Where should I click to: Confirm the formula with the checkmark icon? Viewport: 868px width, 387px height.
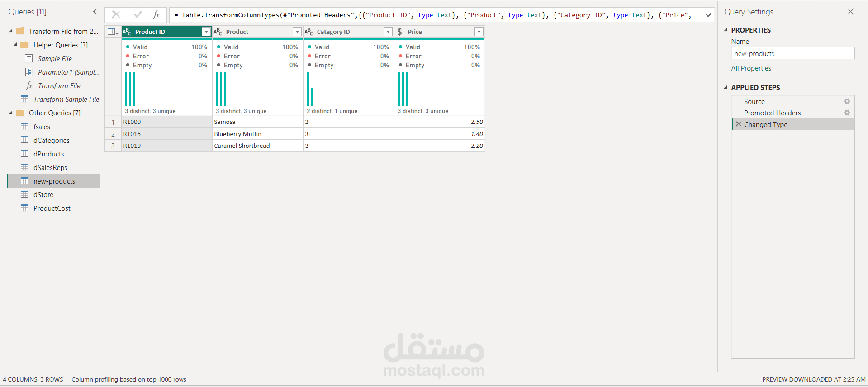pyautogui.click(x=138, y=15)
